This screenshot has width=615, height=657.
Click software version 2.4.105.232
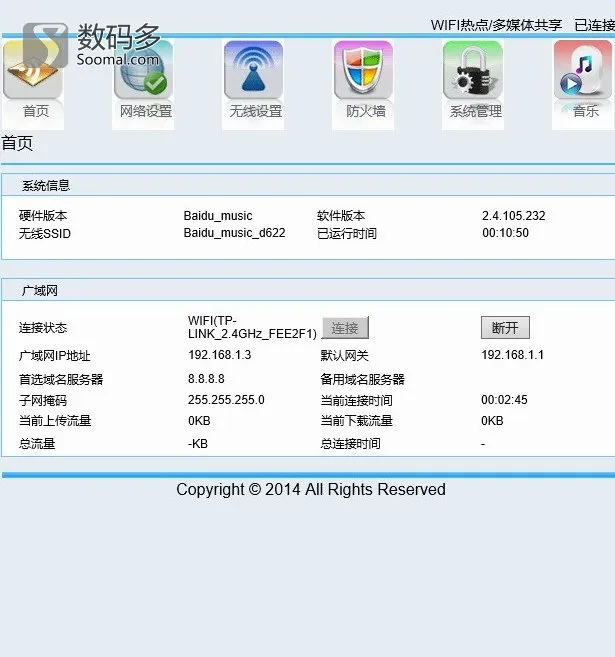point(514,216)
